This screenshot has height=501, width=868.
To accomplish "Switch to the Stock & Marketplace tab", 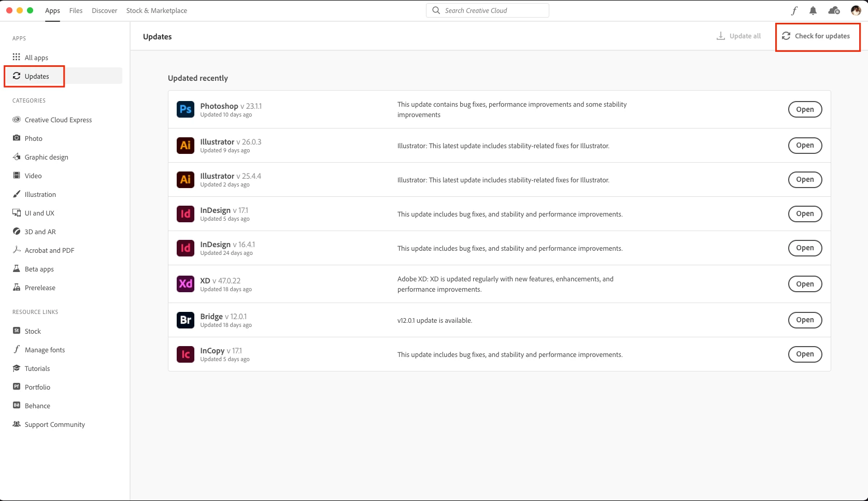I will click(156, 10).
